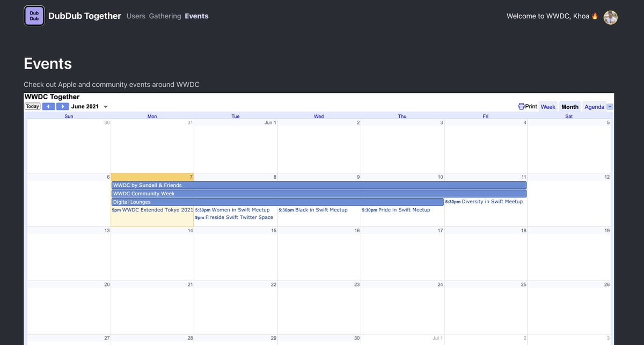
Task: Click the Print calendar icon
Action: [x=521, y=106]
